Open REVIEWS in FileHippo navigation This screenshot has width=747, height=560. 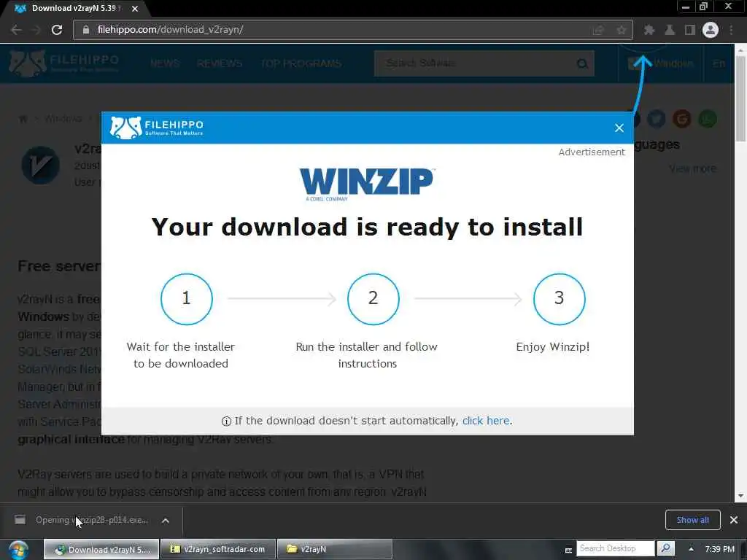(219, 63)
